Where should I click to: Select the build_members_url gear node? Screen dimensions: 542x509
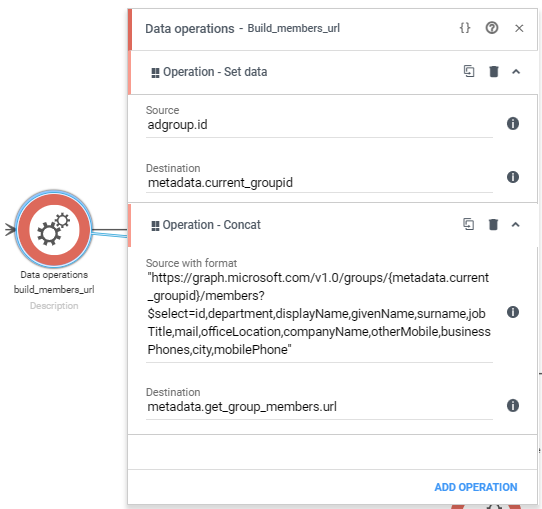point(54,229)
